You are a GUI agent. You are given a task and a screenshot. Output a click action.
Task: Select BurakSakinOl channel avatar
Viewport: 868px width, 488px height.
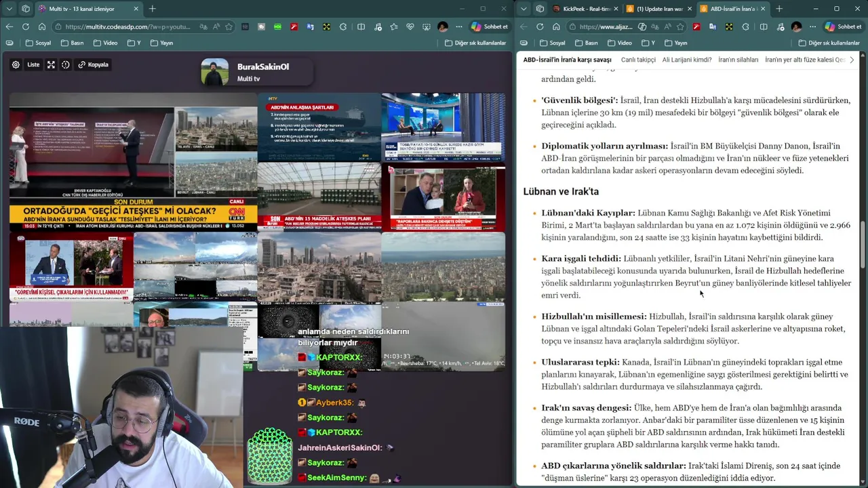click(x=215, y=72)
